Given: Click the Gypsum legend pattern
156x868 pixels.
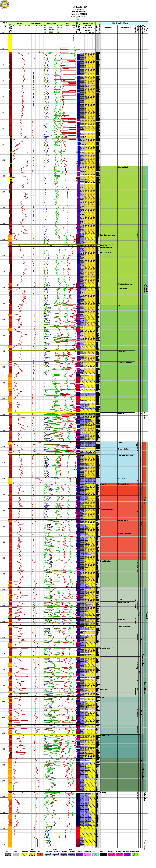Looking at the screenshot, I should coord(80,854).
